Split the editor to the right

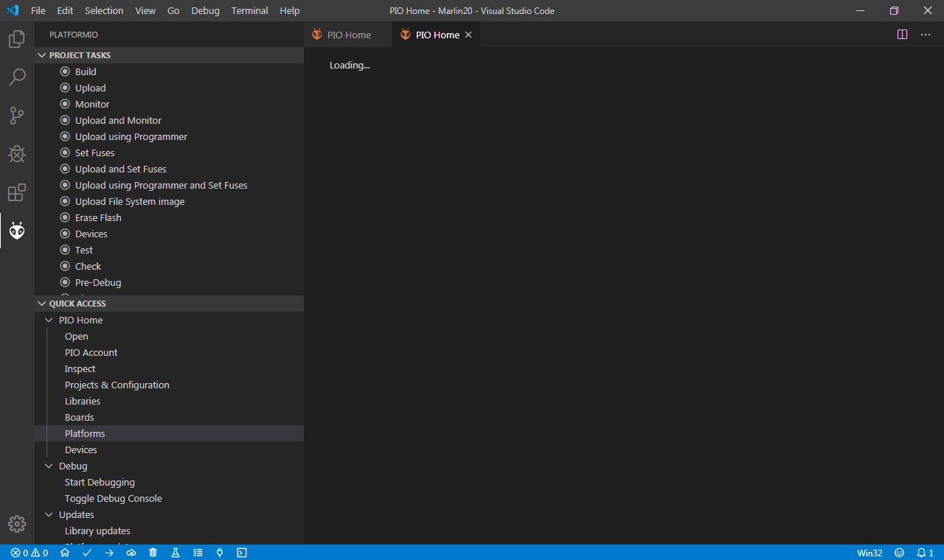[x=902, y=35]
